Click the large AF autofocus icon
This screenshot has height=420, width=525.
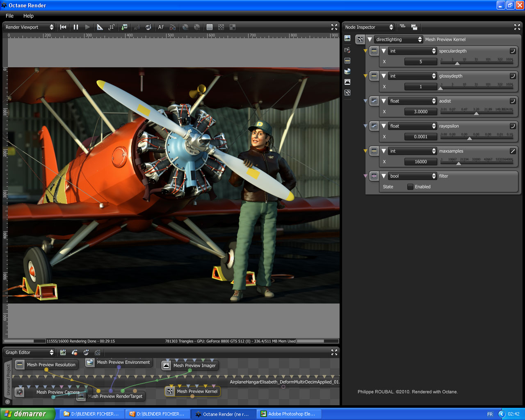[x=161, y=27]
